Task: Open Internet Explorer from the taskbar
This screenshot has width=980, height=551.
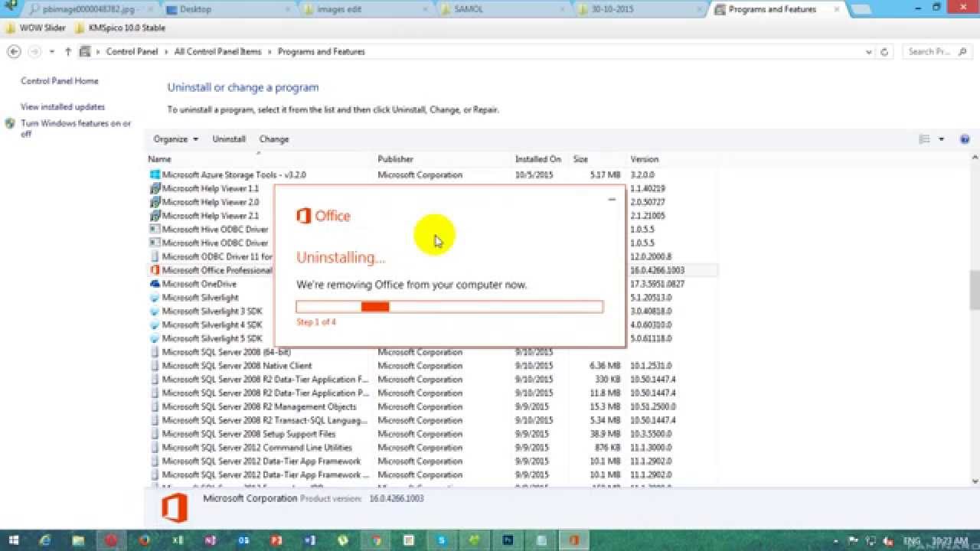Action: pos(45,540)
